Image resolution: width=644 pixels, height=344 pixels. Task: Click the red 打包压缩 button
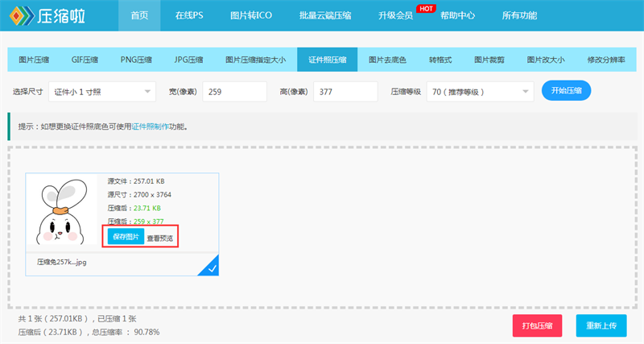pyautogui.click(x=537, y=325)
